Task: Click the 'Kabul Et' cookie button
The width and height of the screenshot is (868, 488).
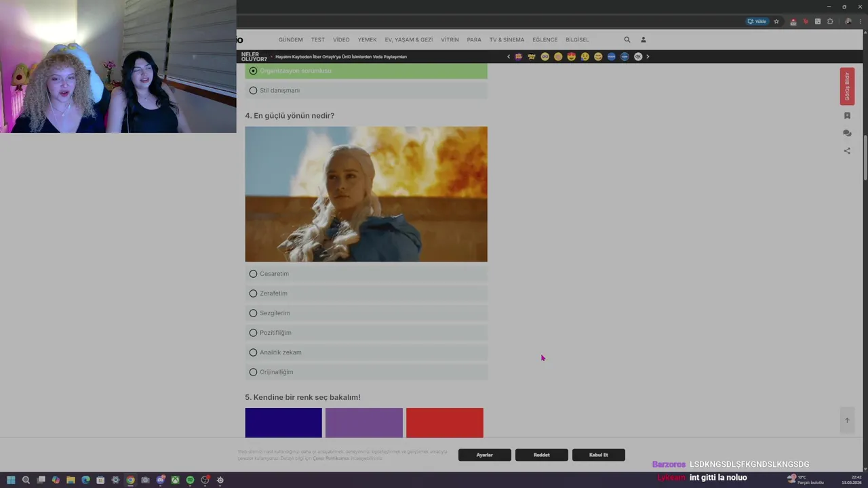Action: [599, 455]
